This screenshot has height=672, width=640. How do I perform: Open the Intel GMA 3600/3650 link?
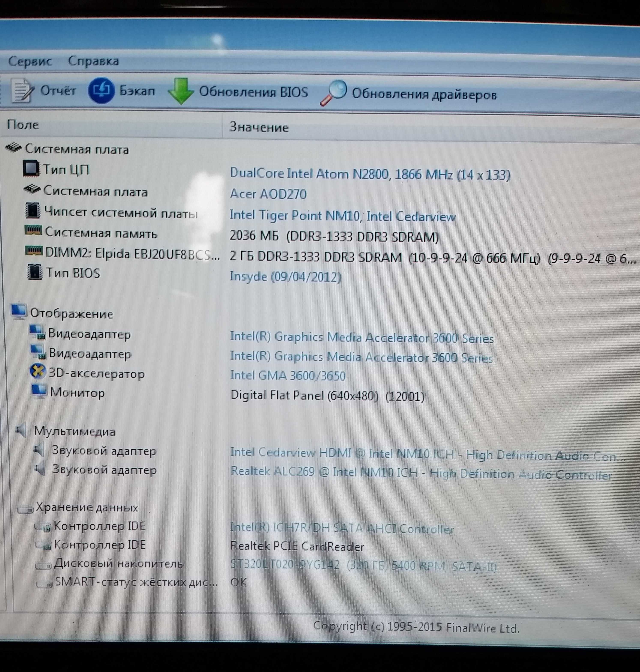(288, 376)
